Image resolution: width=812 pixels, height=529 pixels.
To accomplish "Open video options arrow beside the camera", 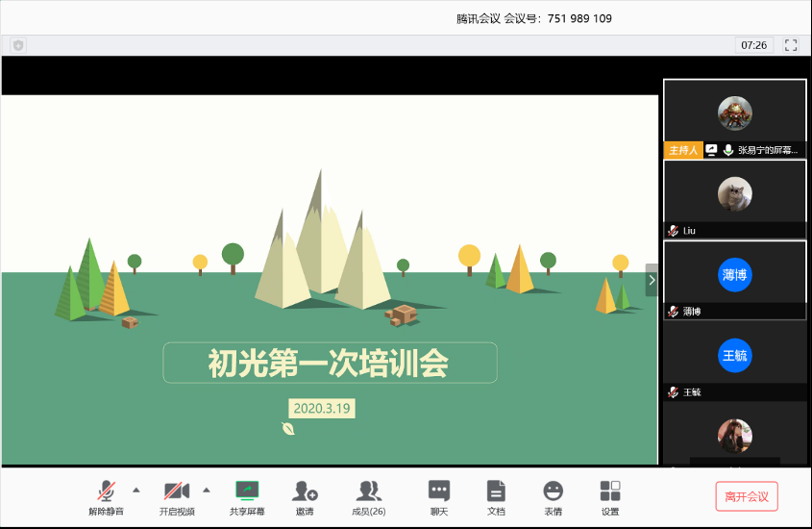I will [206, 490].
